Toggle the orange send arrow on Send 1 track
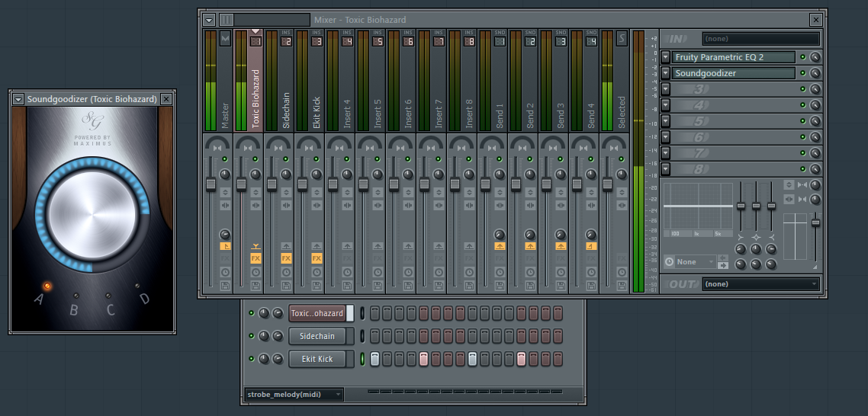 [500, 246]
